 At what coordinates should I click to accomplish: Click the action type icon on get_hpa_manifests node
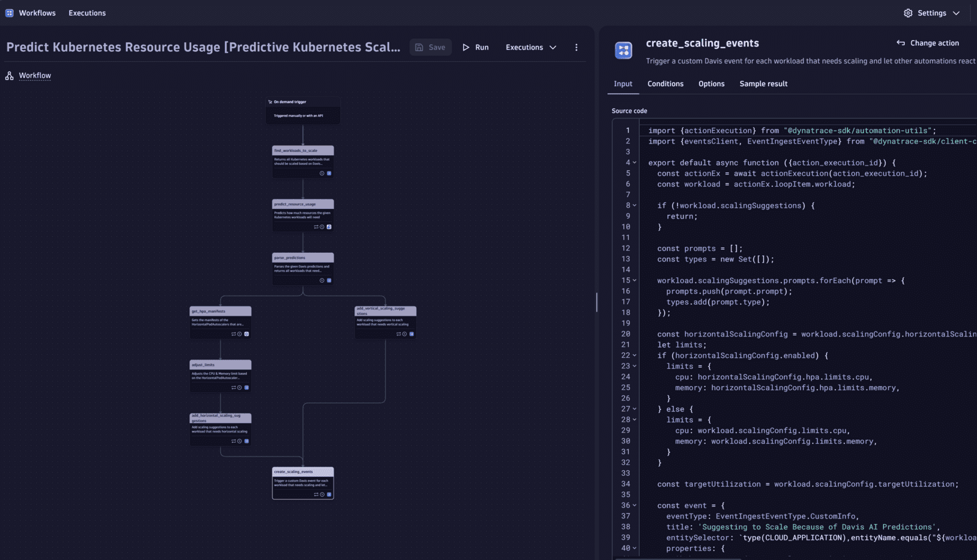pyautogui.click(x=246, y=334)
